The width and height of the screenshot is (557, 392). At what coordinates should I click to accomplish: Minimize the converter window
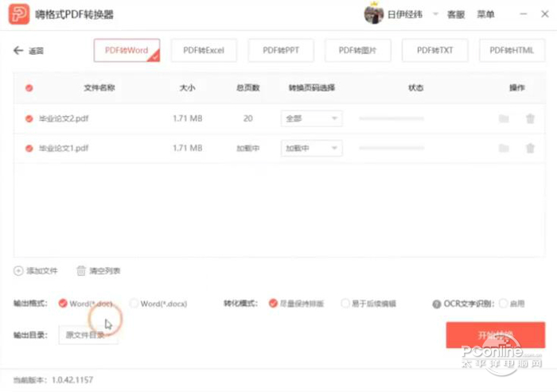pyautogui.click(x=524, y=14)
